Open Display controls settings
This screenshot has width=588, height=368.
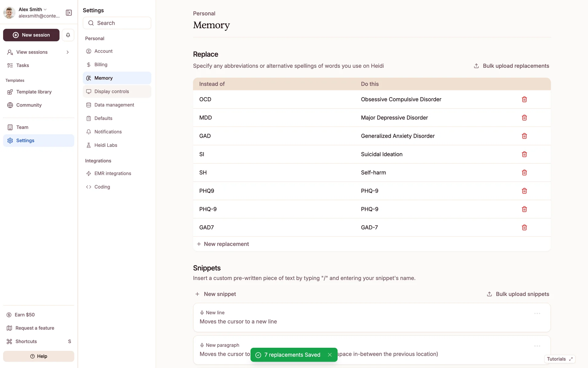pos(111,91)
